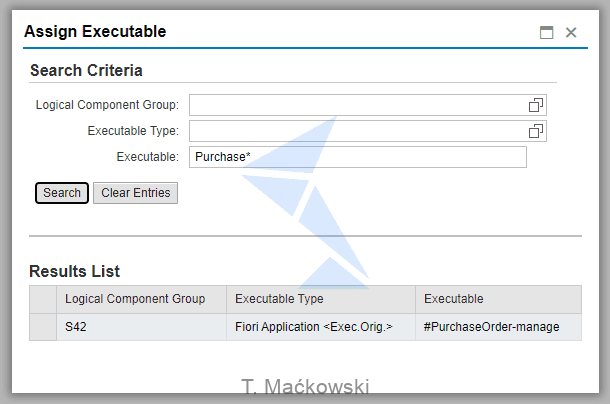Maximize the Assign Executable dialog
The image size is (610, 404).
pos(546,32)
